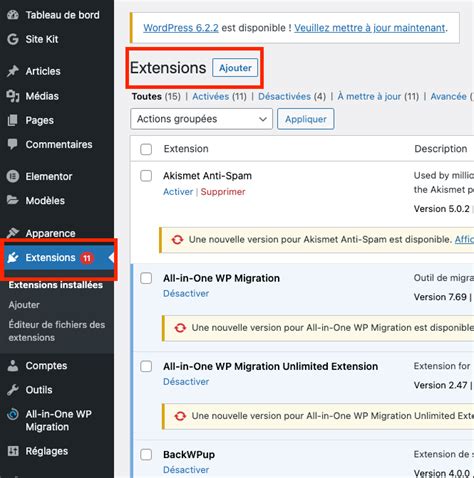The image size is (474, 478).
Task: Click the red 11 updates badge
Action: pyautogui.click(x=87, y=258)
